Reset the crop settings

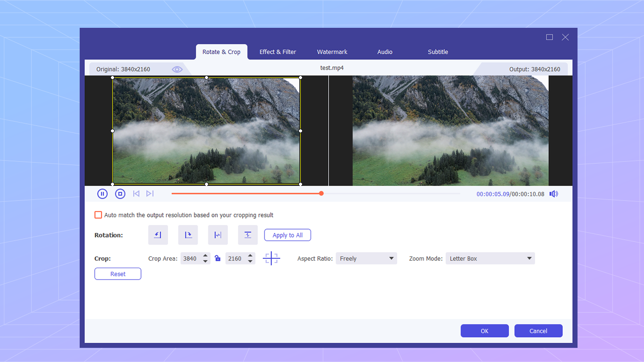coord(117,273)
